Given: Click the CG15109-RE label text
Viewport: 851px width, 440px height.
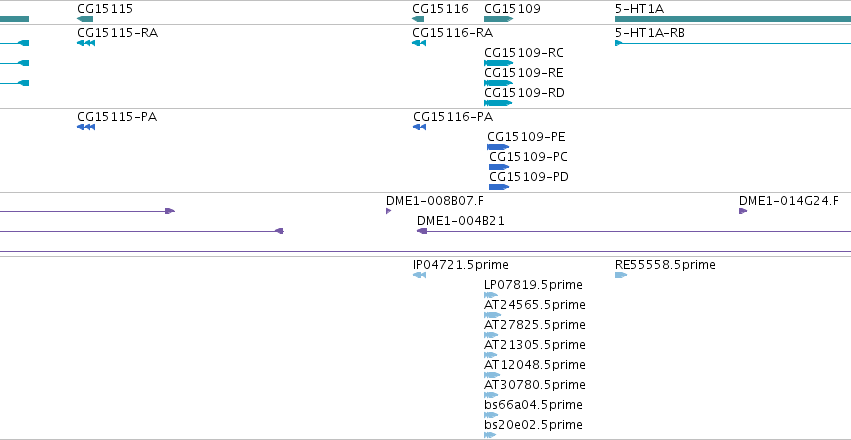Looking at the screenshot, I should click(524, 73).
